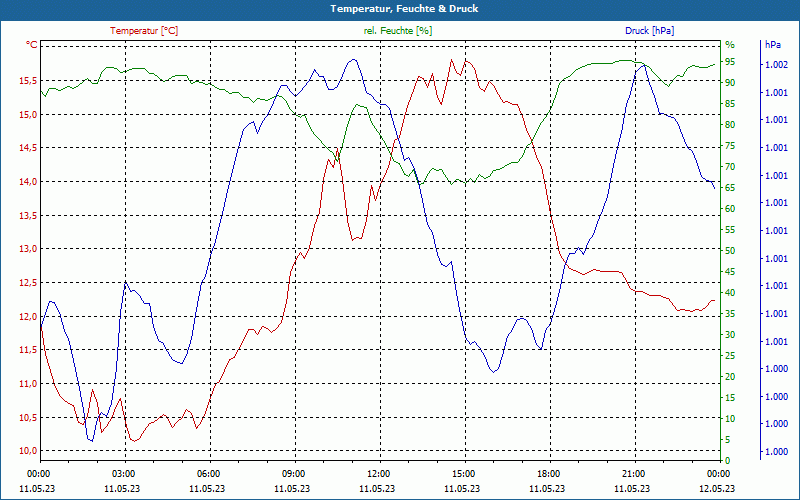This screenshot has width=800, height=500.
Task: Select the blue Druck [hPa] legend label
Action: [649, 31]
